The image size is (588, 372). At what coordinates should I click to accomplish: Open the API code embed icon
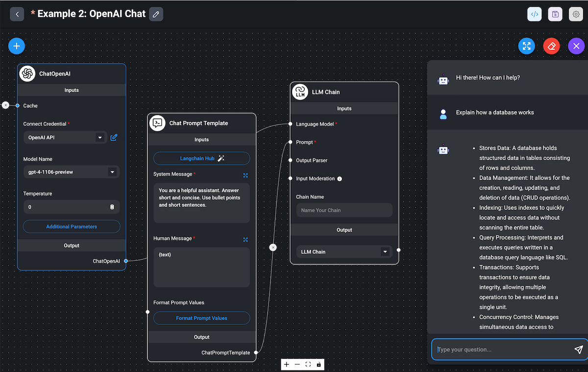coord(535,14)
